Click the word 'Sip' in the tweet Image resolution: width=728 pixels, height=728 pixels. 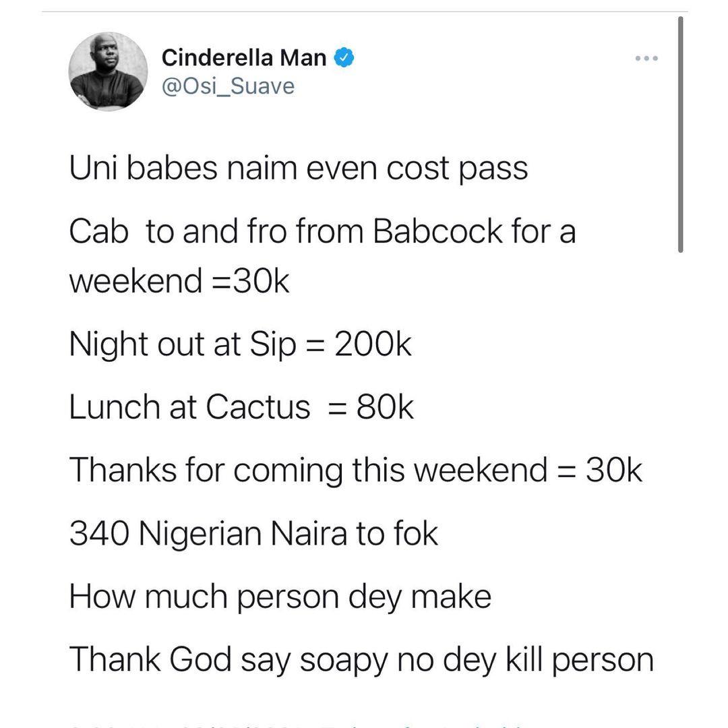273,345
